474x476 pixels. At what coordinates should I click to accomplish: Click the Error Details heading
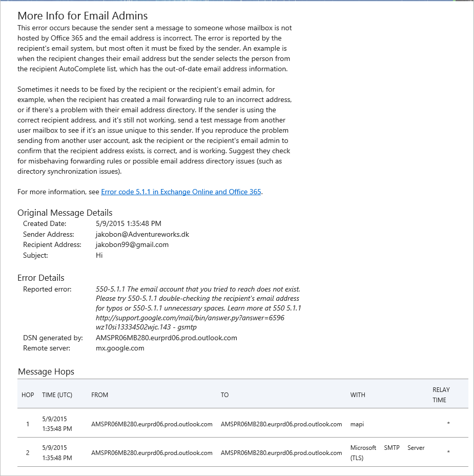41,278
